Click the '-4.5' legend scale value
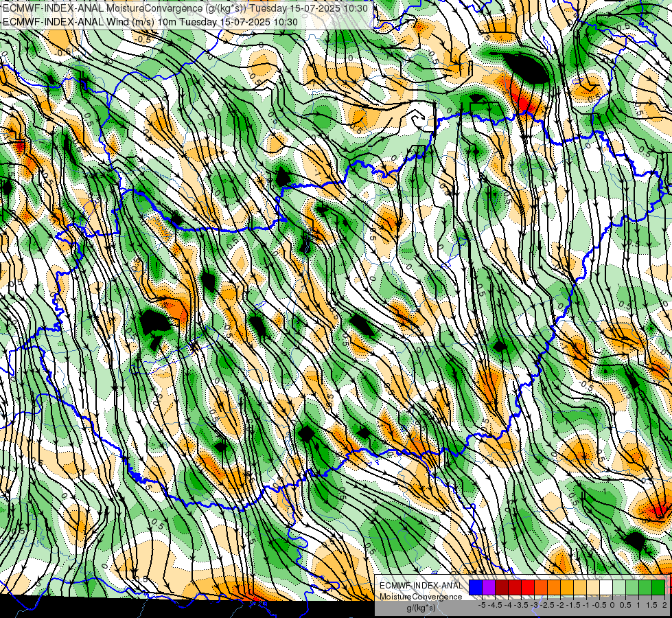Viewport: 672px width, 618px height. [496, 605]
